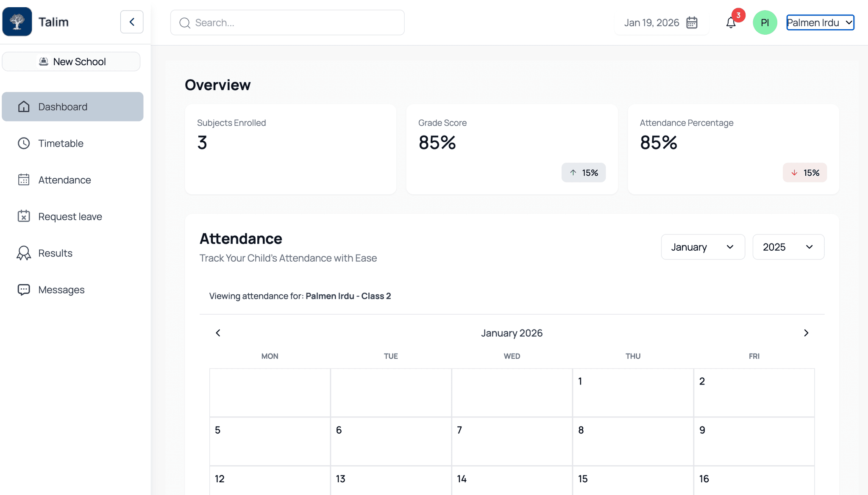Advance to next month with right arrow
Screen dimensions: 868x495
tap(806, 333)
